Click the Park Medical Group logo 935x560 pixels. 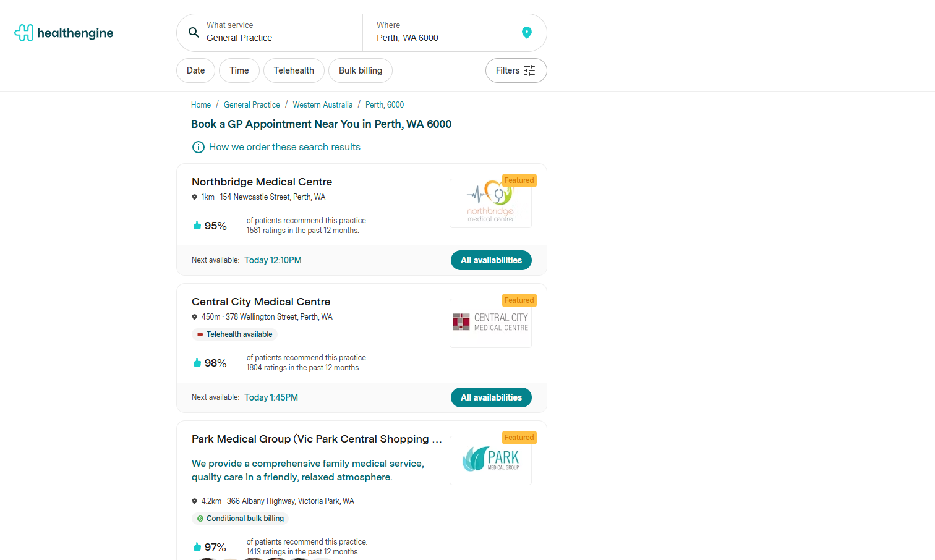490,460
